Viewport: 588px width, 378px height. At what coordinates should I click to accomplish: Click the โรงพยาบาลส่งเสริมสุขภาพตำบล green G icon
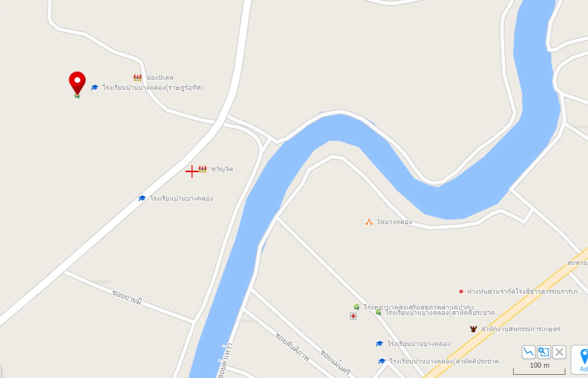point(356,307)
